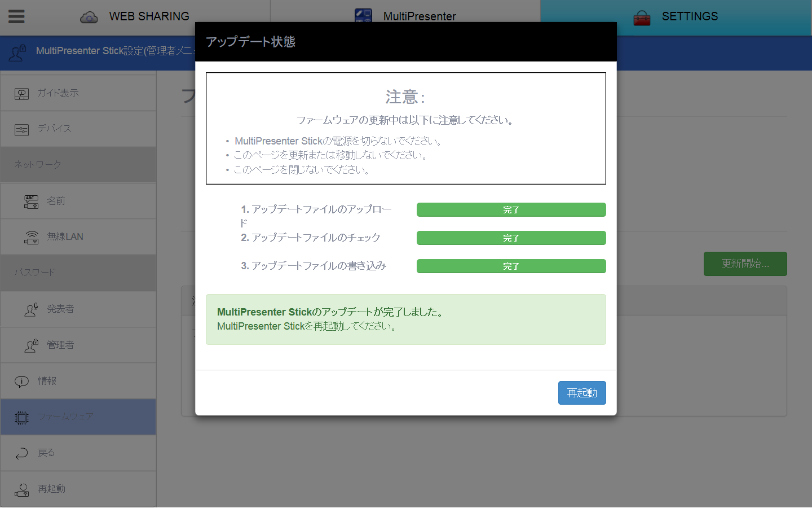Click the 再起動 restart icon in sidebar
Image resolution: width=812 pixels, height=508 pixels.
[x=21, y=489]
